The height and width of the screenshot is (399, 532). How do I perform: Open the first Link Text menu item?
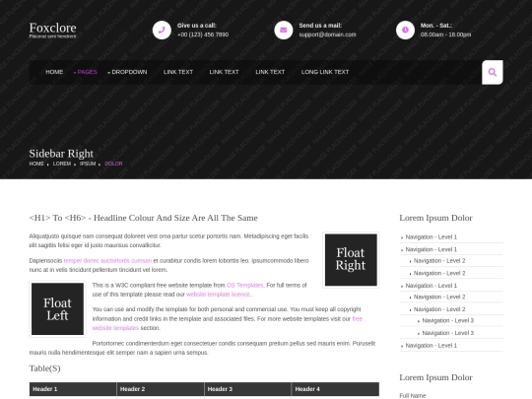pyautogui.click(x=178, y=72)
